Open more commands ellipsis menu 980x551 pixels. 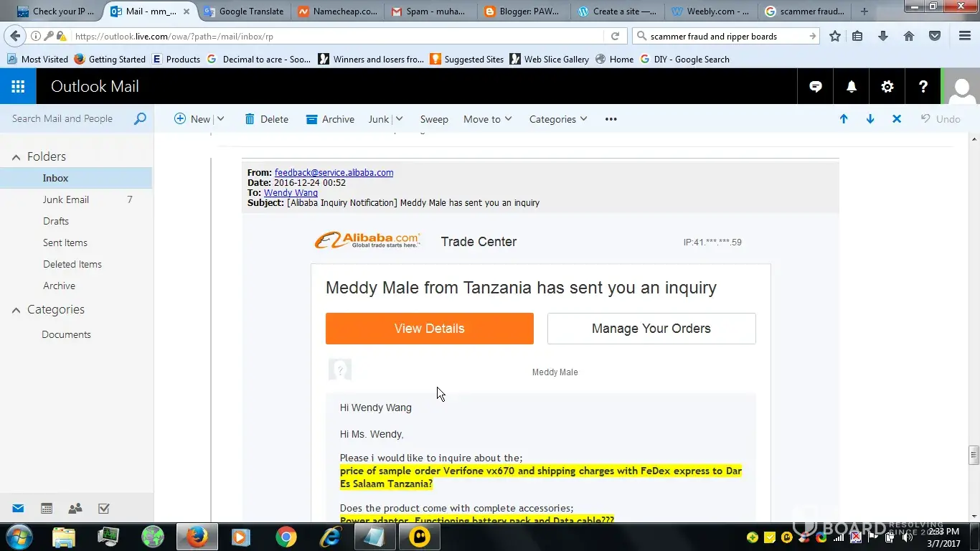coord(611,119)
